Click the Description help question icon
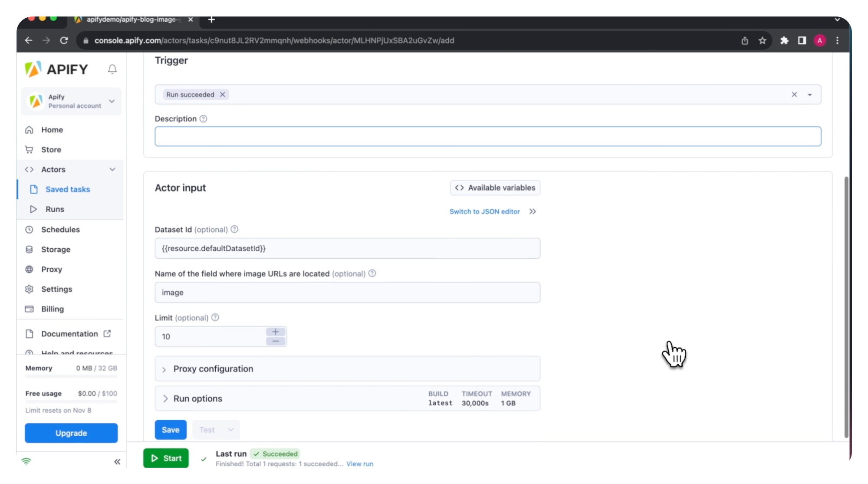The height and width of the screenshot is (484, 868). [x=203, y=119]
